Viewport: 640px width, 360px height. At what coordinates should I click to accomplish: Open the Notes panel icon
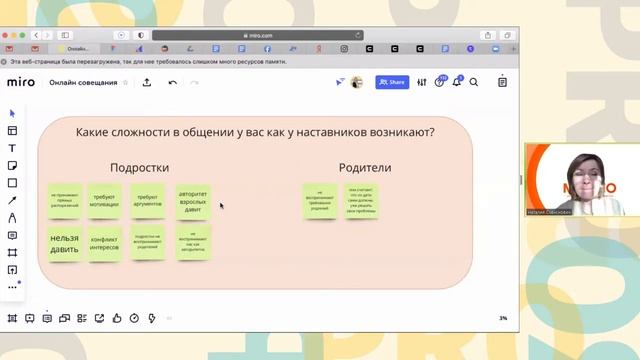click(502, 82)
